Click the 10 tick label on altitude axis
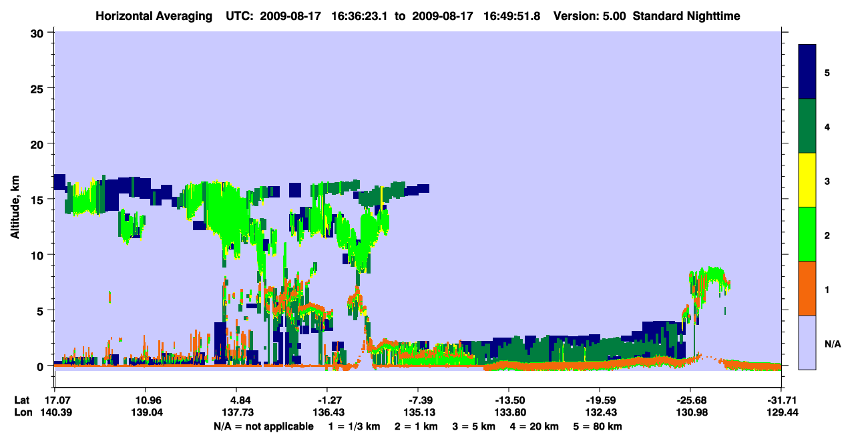 click(x=39, y=255)
